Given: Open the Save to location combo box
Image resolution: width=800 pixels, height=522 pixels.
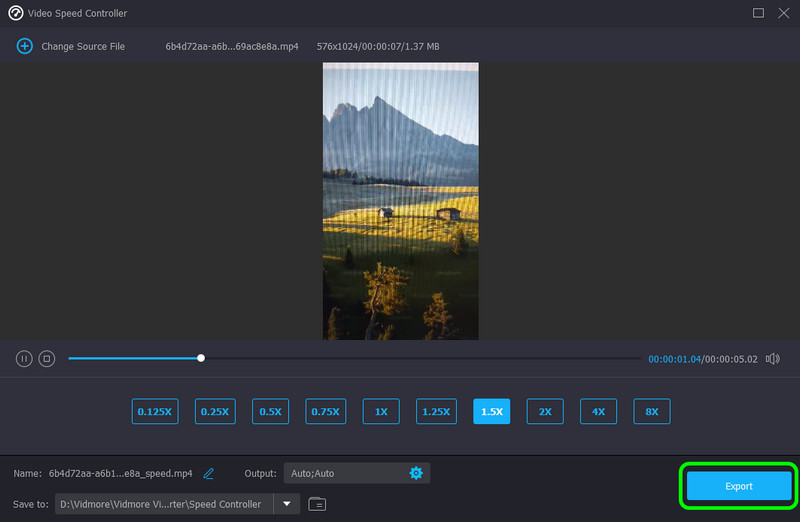Looking at the screenshot, I should [165, 504].
